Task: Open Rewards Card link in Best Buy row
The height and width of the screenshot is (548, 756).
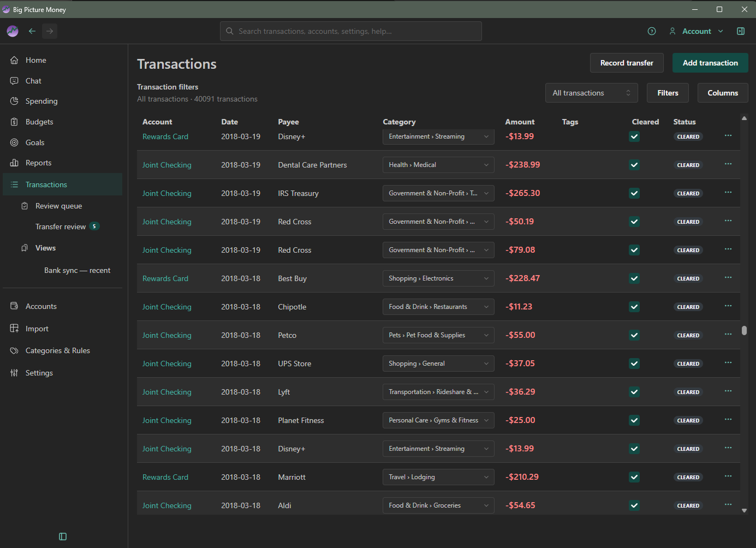Action: [x=165, y=278]
